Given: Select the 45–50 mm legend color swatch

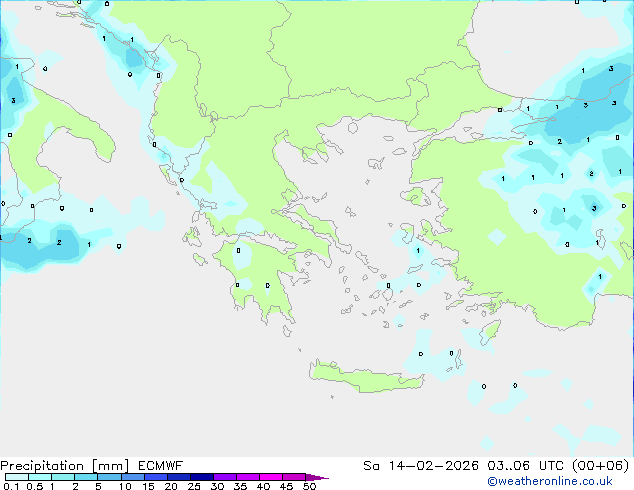Looking at the screenshot, I should click(x=294, y=477).
